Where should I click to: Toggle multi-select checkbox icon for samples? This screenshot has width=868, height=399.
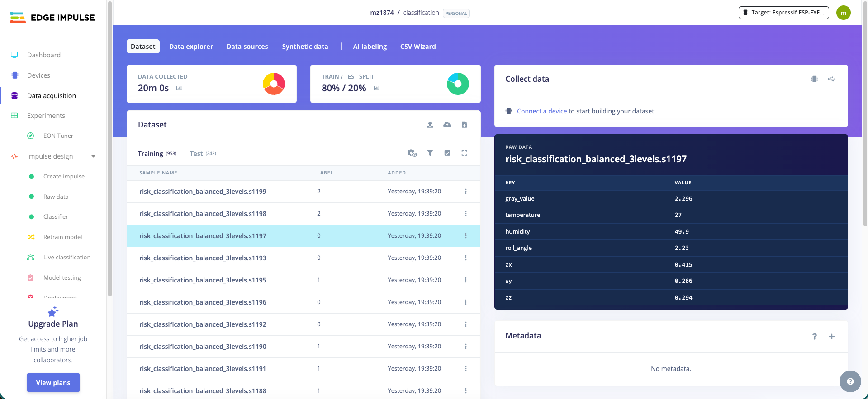(447, 153)
